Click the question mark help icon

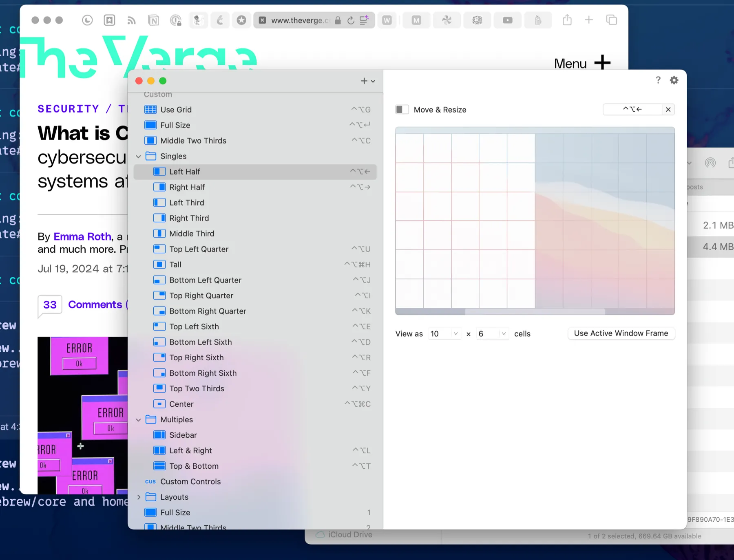pyautogui.click(x=658, y=80)
